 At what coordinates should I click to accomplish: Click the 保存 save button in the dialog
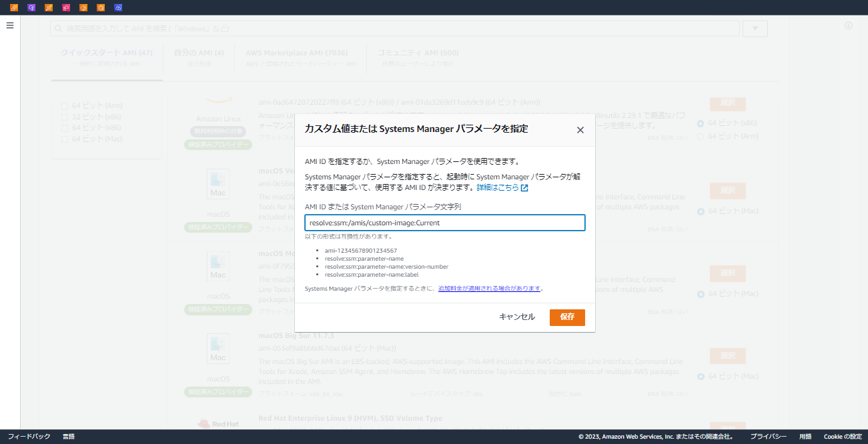point(566,317)
